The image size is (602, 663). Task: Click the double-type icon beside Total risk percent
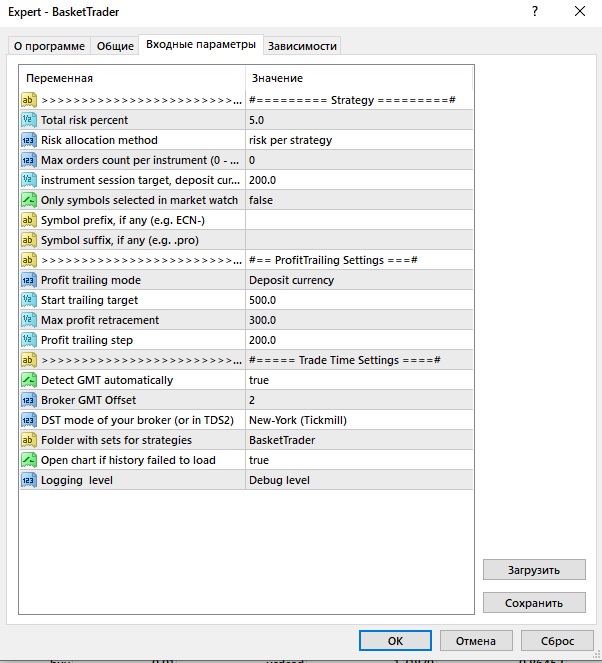[x=29, y=120]
